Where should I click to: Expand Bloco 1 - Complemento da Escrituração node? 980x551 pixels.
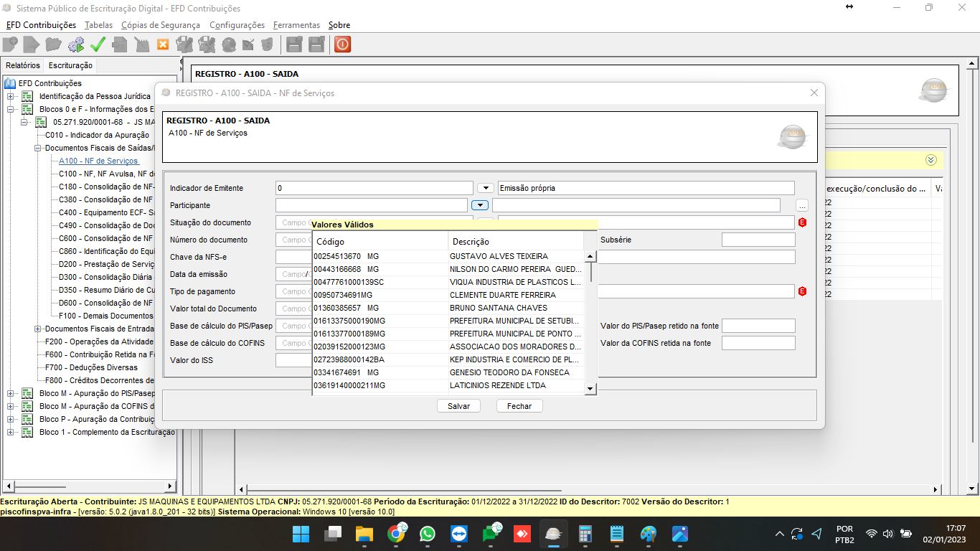pyautogui.click(x=10, y=432)
